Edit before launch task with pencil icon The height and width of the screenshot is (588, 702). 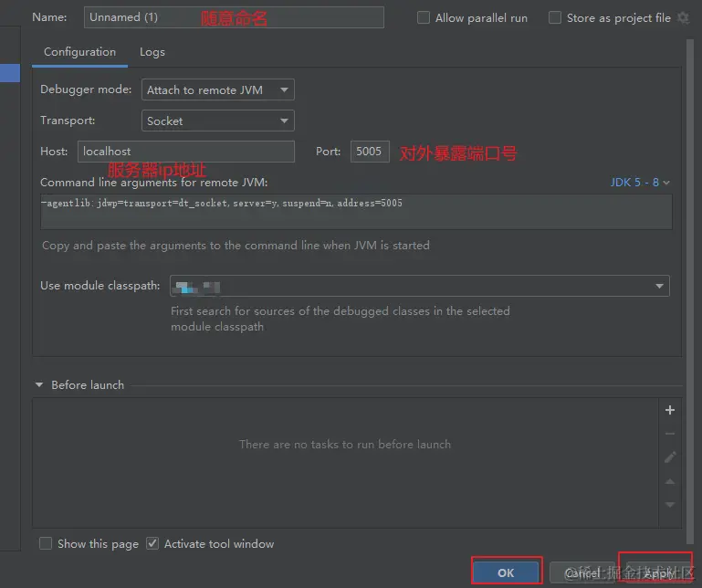(670, 457)
